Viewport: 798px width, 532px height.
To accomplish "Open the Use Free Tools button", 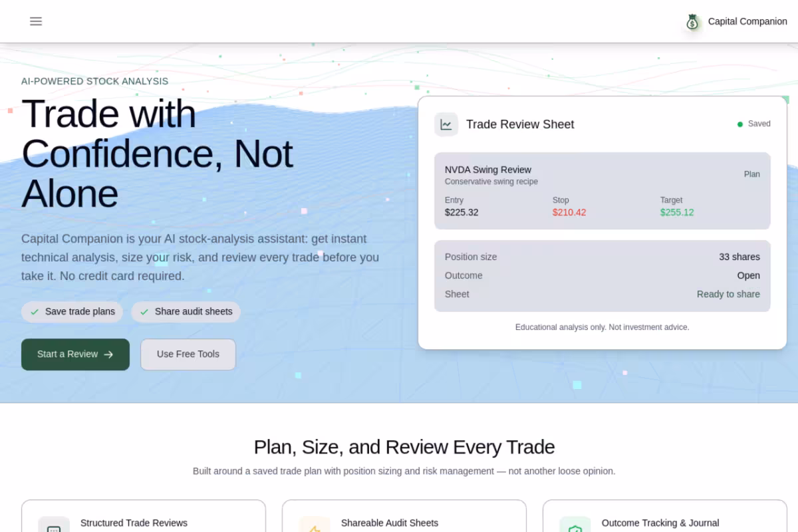I will click(188, 354).
